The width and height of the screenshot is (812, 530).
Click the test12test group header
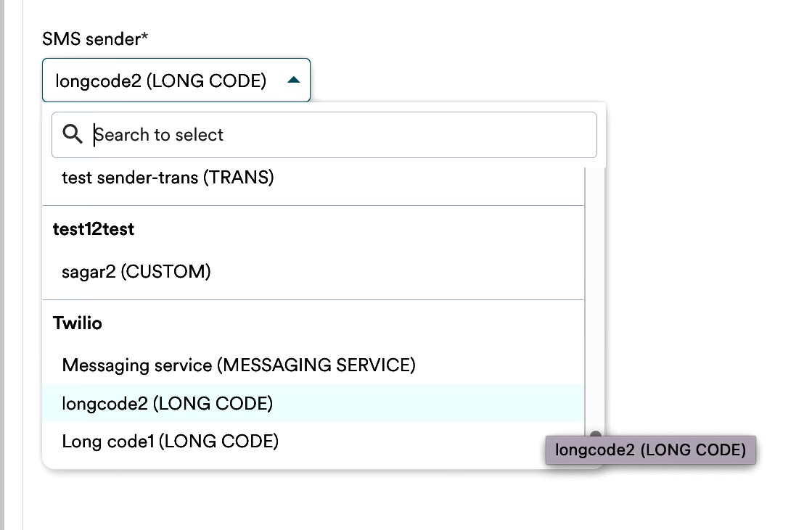pyautogui.click(x=94, y=230)
